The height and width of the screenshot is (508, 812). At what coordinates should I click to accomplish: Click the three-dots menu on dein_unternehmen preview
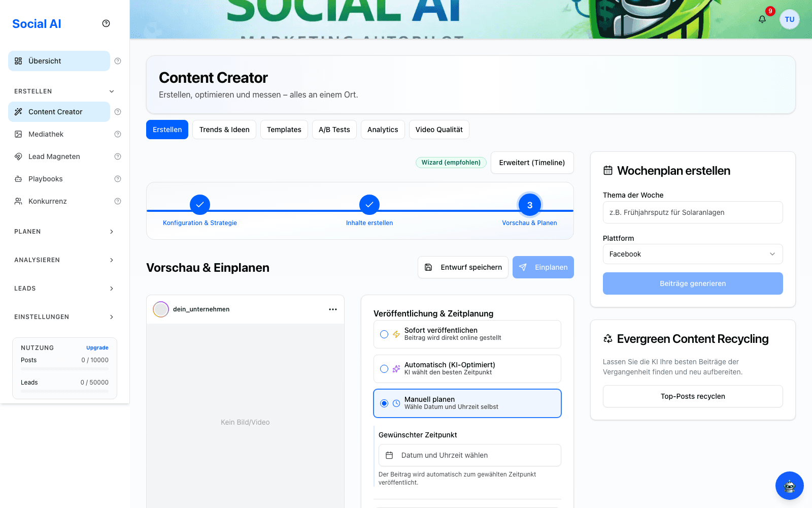[x=333, y=309]
